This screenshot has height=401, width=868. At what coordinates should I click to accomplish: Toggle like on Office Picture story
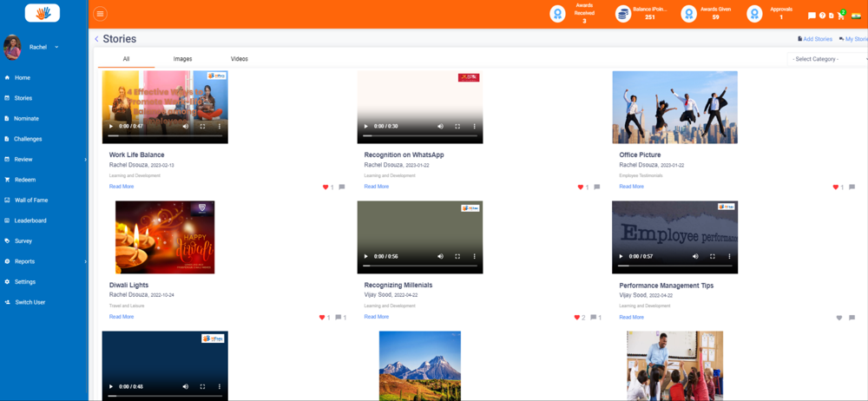pos(835,187)
